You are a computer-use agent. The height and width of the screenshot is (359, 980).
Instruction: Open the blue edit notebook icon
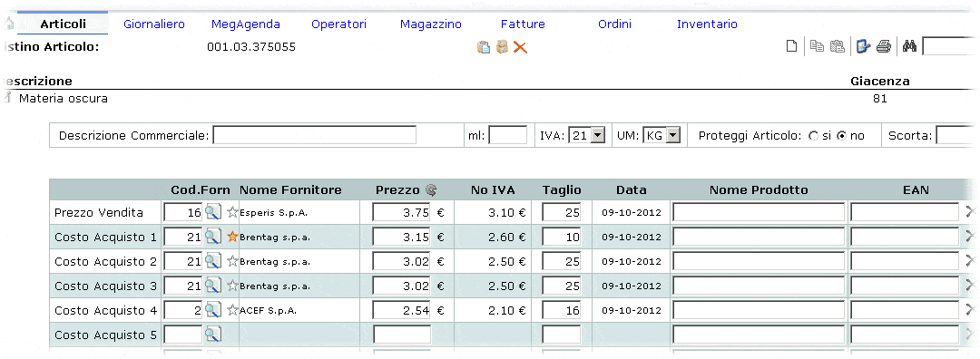coord(863,46)
